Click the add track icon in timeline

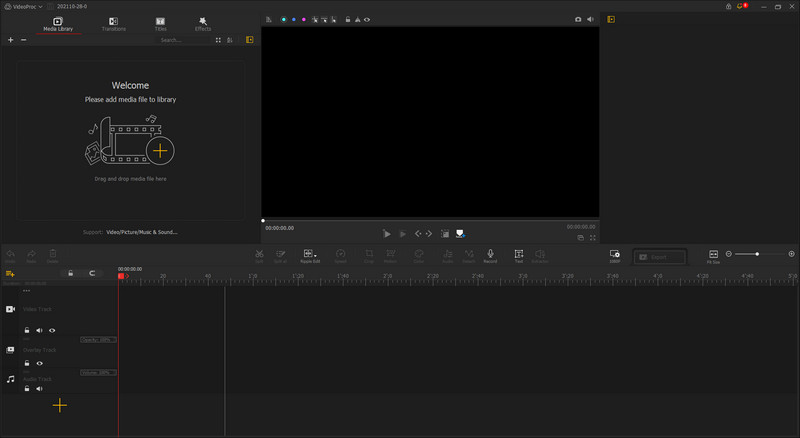pyautogui.click(x=10, y=273)
